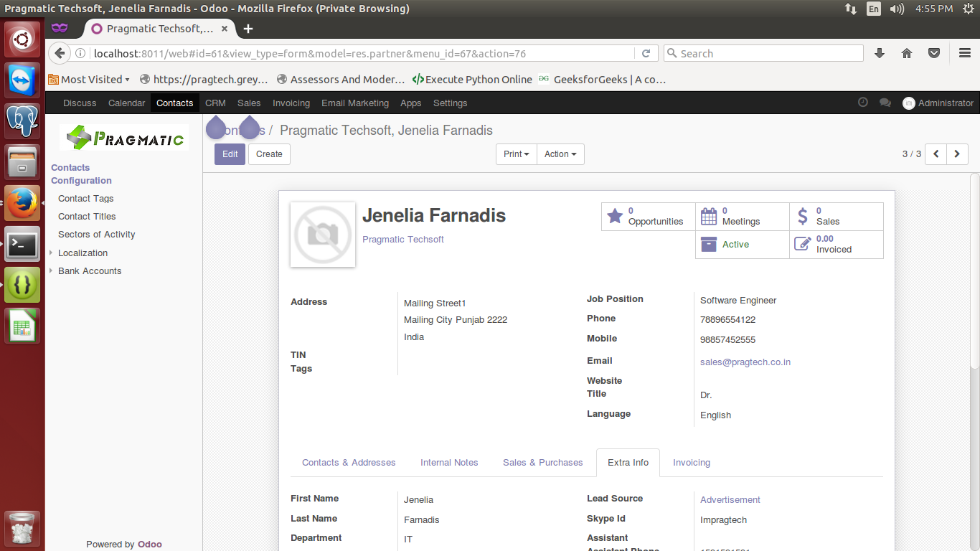Click the contact photo placeholder
The height and width of the screenshot is (551, 980).
coord(323,235)
